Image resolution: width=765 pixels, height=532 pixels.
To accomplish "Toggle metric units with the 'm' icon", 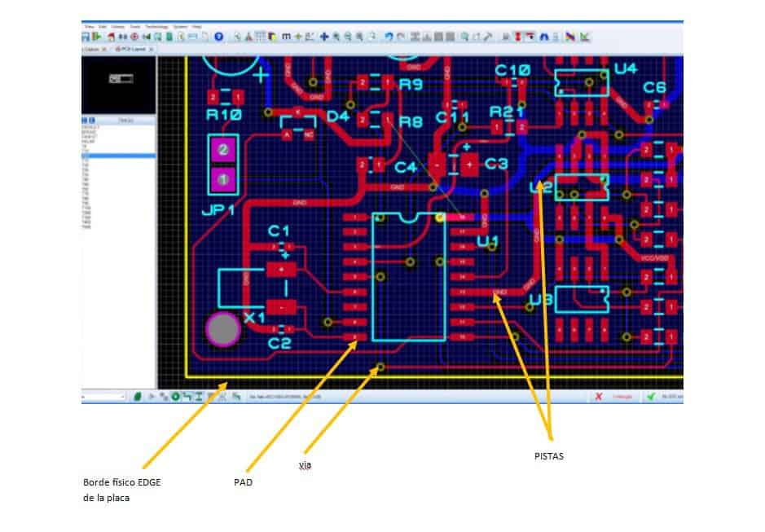I will click(x=286, y=37).
